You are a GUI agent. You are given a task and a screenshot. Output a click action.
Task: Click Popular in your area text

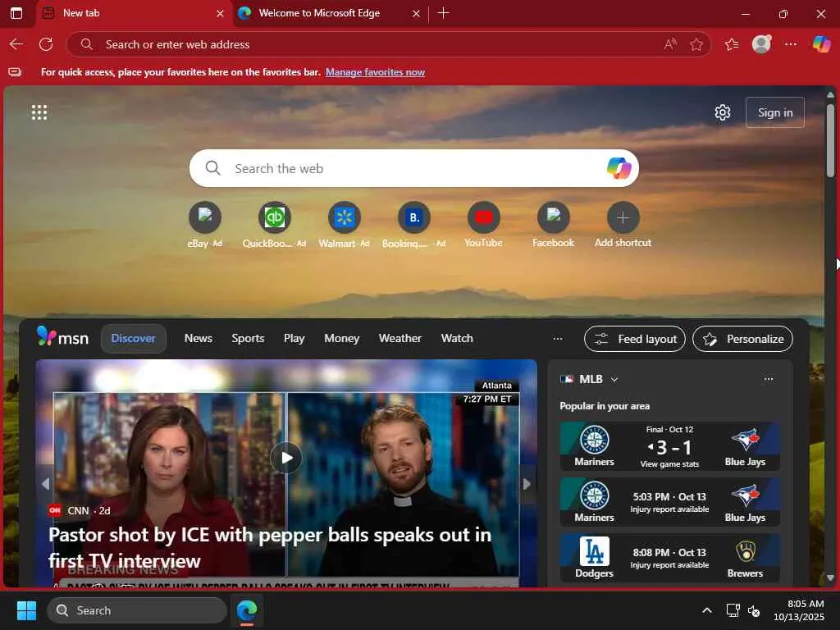coord(605,406)
